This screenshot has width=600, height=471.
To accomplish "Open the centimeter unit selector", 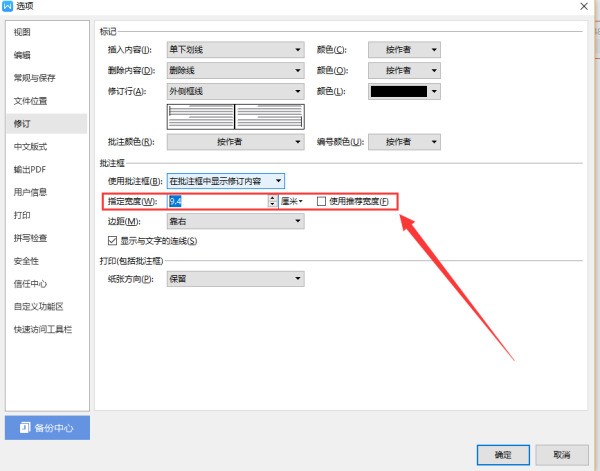I will [292, 201].
